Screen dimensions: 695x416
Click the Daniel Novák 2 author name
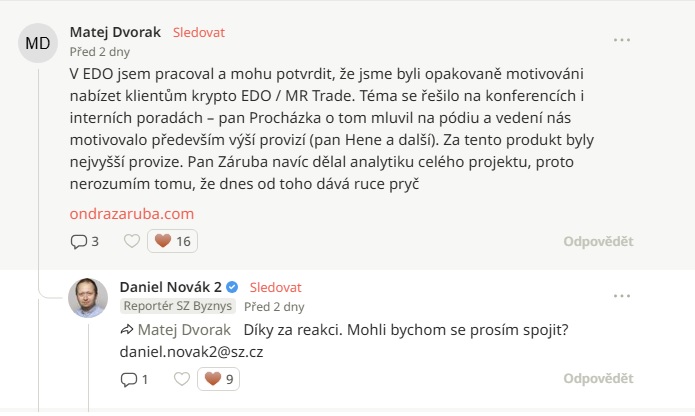pyautogui.click(x=170, y=287)
